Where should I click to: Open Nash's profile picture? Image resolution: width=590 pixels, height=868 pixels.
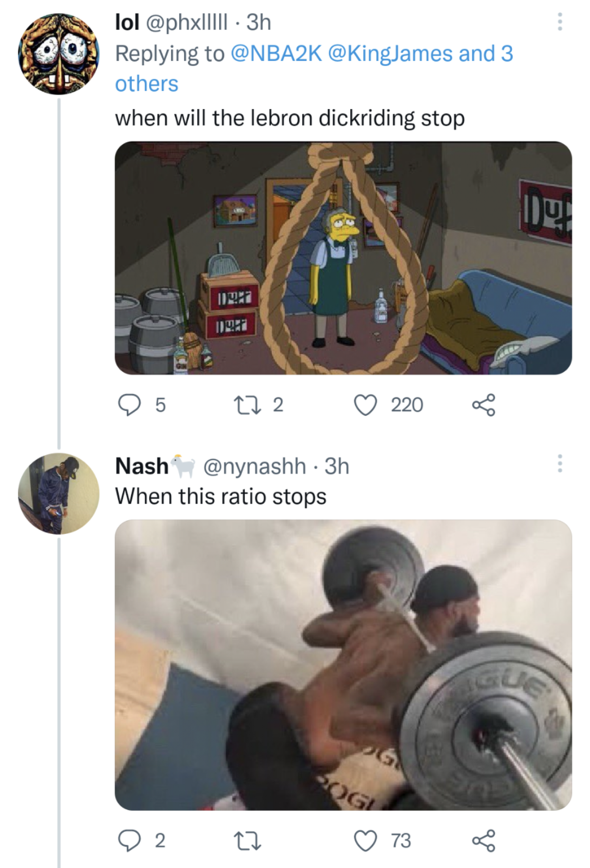[x=58, y=493]
